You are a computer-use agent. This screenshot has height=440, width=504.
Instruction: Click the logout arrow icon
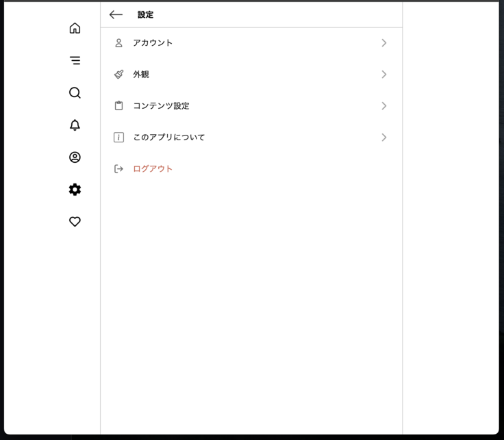pyautogui.click(x=118, y=168)
